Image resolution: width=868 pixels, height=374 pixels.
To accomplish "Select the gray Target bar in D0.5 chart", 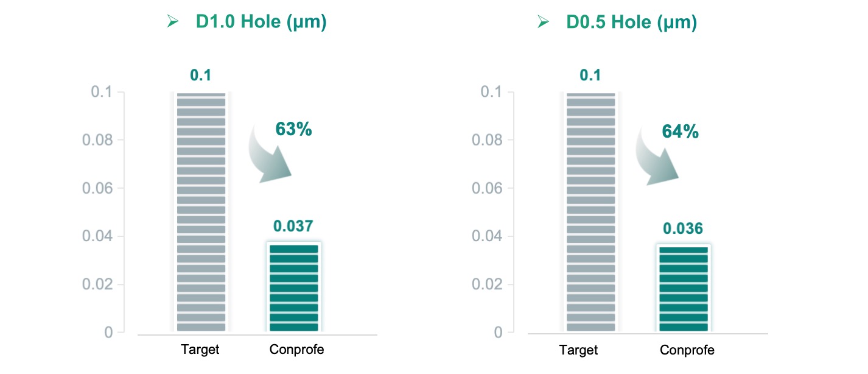I will 590,212.
